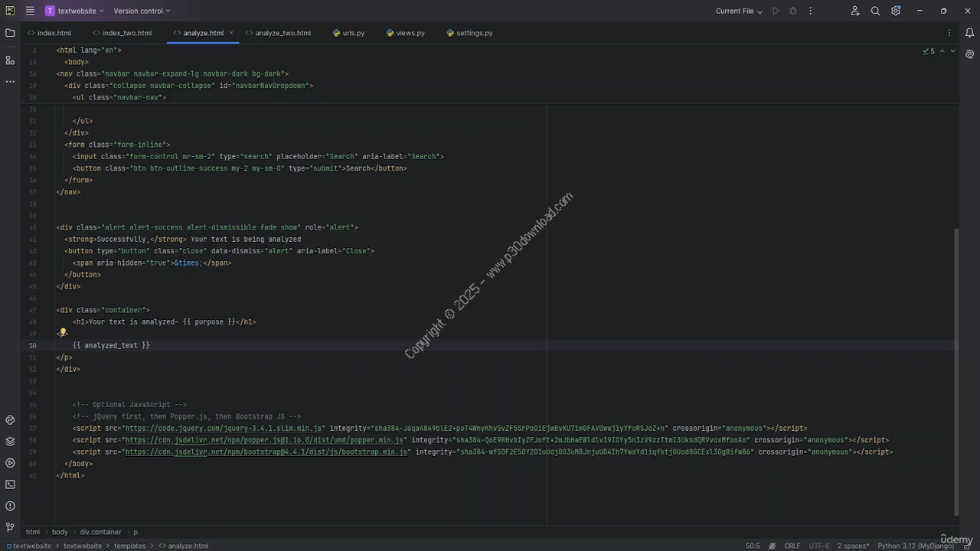Viewport: 980px width, 551px height.
Task: Expand the Current File run configuration
Action: click(x=739, y=11)
